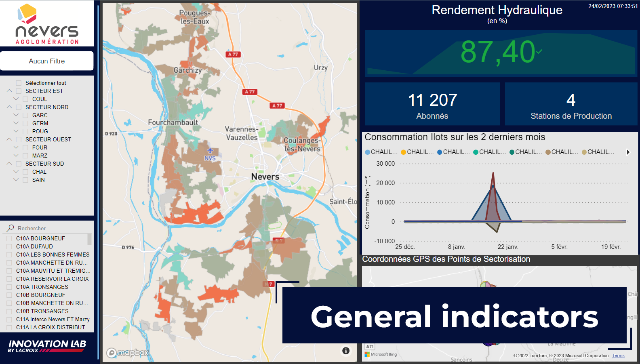Click the first blue CHALIL legend swatch
640x364 pixels.
367,152
